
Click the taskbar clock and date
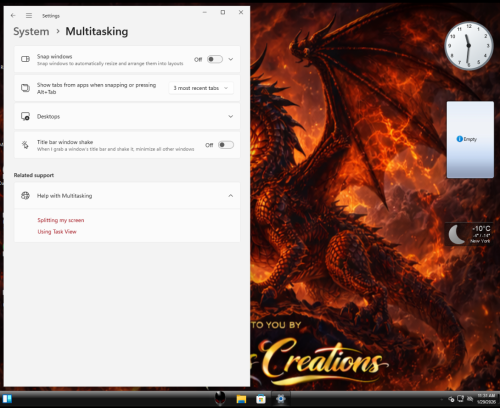point(486,399)
